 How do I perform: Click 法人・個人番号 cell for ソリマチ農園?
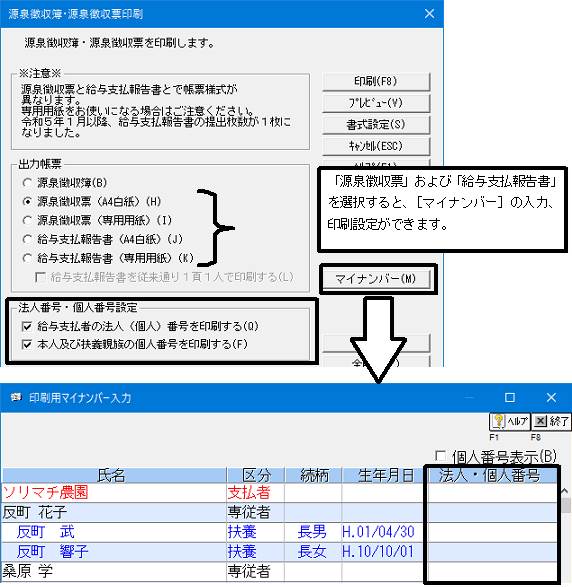[x=492, y=493]
